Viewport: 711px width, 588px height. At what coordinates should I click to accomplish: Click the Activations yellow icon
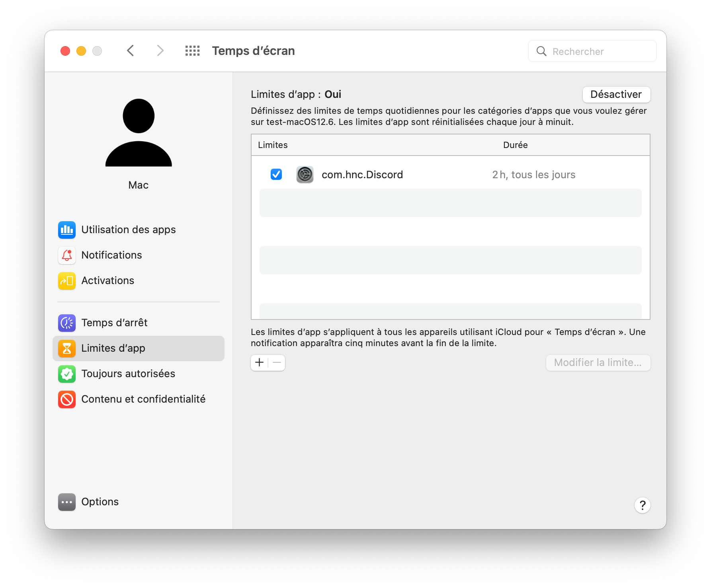click(67, 281)
